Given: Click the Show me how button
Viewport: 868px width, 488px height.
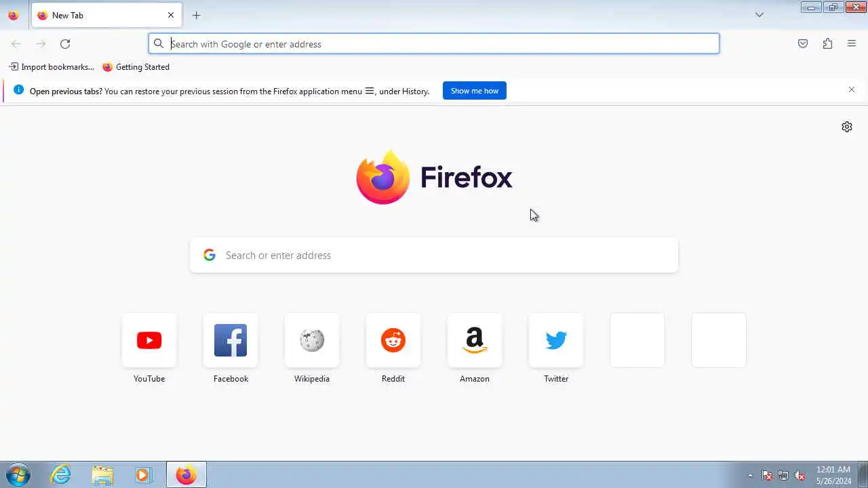Looking at the screenshot, I should (475, 91).
